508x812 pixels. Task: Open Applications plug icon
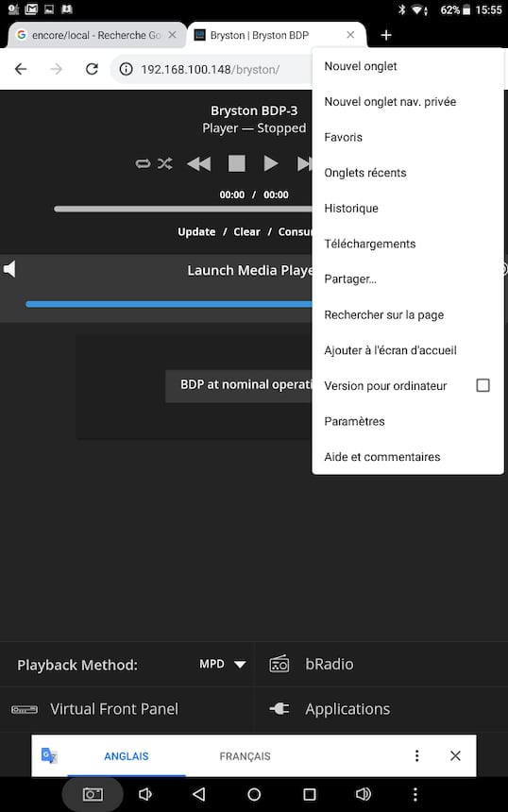point(279,708)
